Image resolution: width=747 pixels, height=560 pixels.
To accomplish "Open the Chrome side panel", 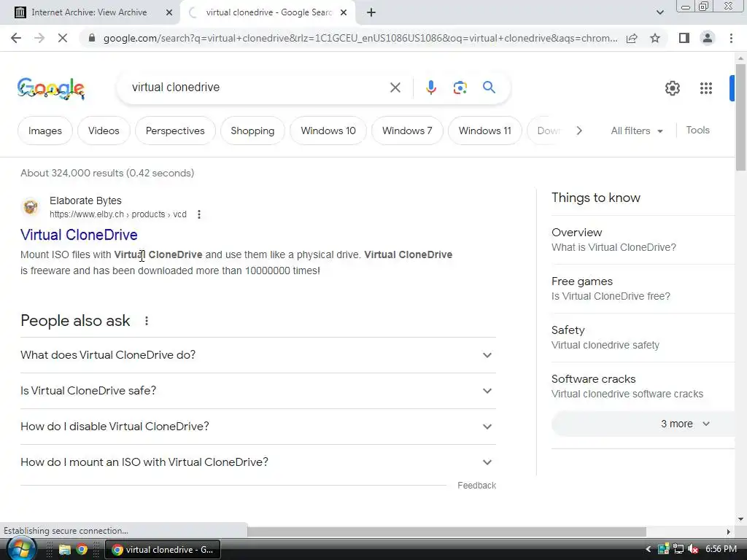I will pyautogui.click(x=684, y=38).
